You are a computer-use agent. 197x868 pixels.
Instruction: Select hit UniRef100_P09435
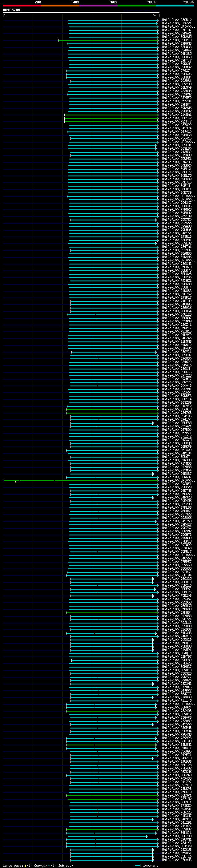[176, 778]
